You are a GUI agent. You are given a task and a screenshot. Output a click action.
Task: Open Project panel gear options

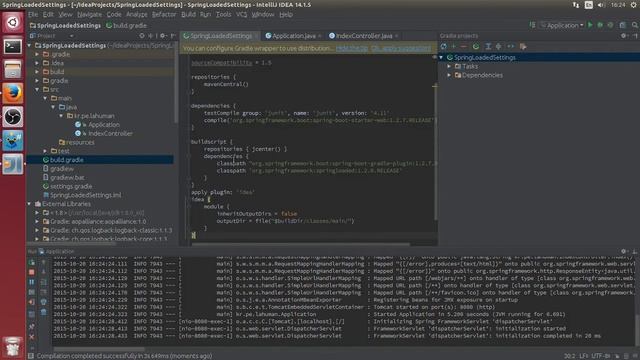[x=163, y=36]
